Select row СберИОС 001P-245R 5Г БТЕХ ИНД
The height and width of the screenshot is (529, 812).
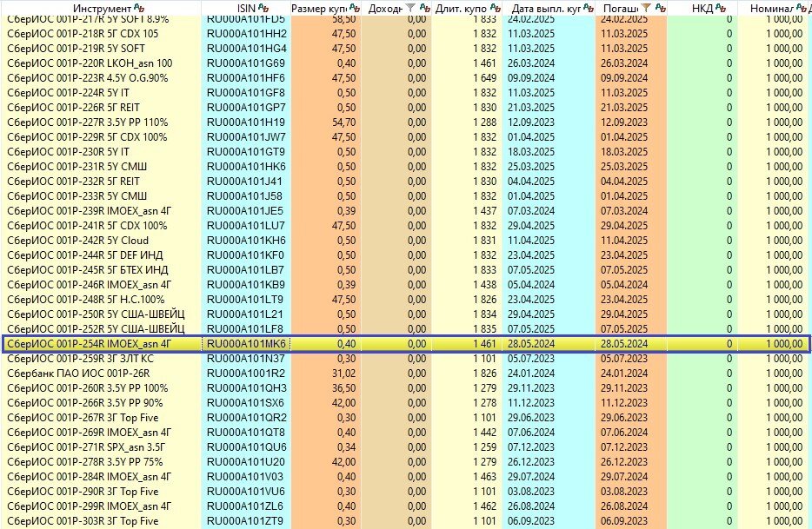(406, 269)
